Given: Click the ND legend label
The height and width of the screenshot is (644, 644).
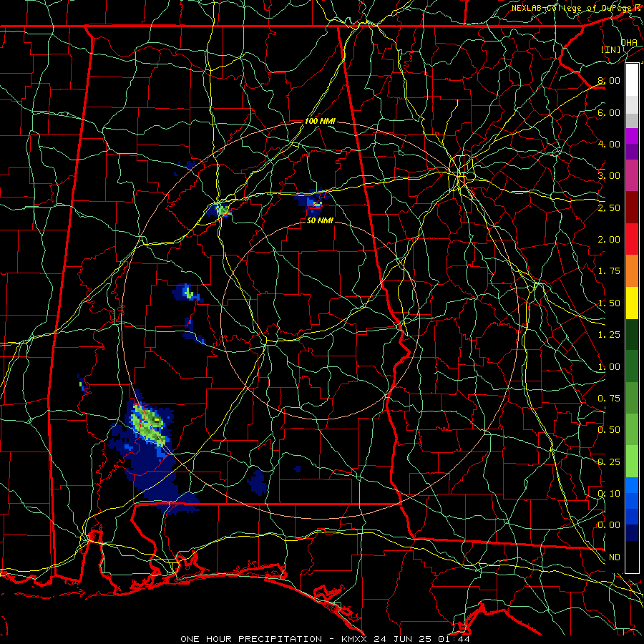Looking at the screenshot, I should tap(615, 557).
